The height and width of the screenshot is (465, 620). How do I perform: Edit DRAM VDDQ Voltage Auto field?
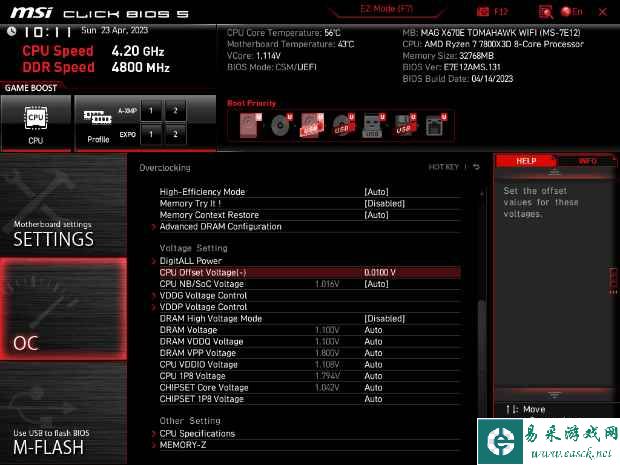[373, 342]
